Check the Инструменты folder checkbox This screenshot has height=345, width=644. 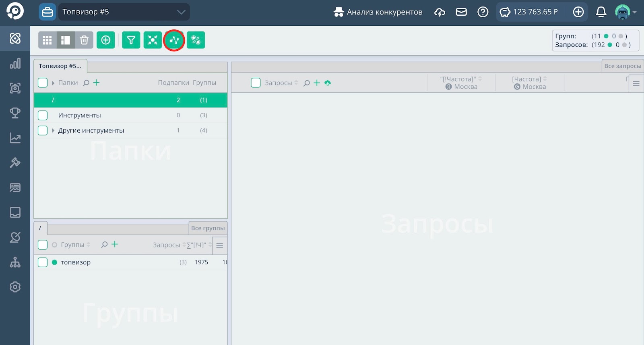tap(43, 115)
